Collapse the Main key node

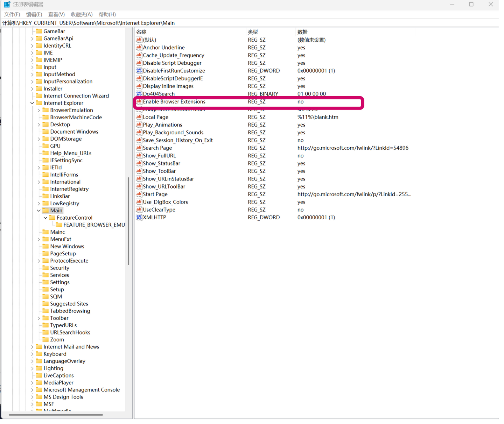pos(39,210)
